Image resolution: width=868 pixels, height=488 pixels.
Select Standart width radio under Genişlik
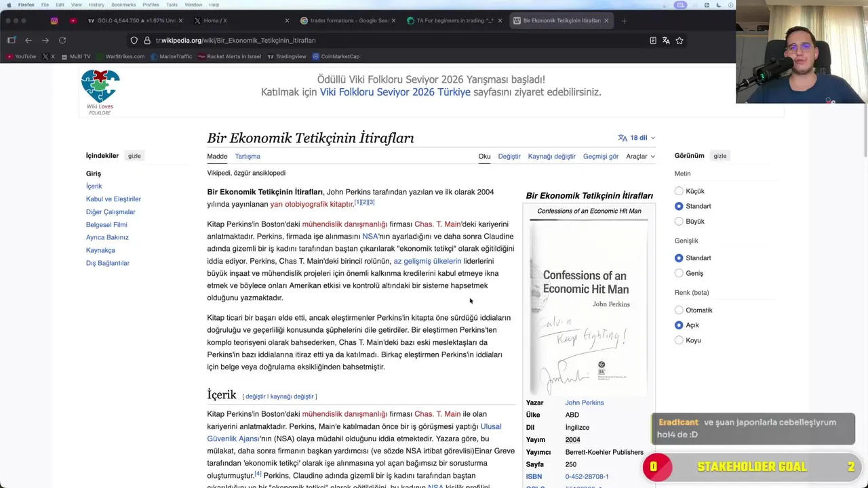pyautogui.click(x=679, y=258)
